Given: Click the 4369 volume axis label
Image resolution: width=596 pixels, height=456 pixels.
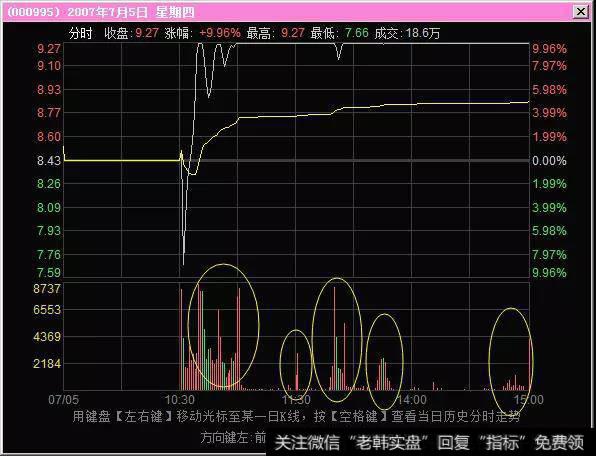Looking at the screenshot, I should tap(47, 337).
